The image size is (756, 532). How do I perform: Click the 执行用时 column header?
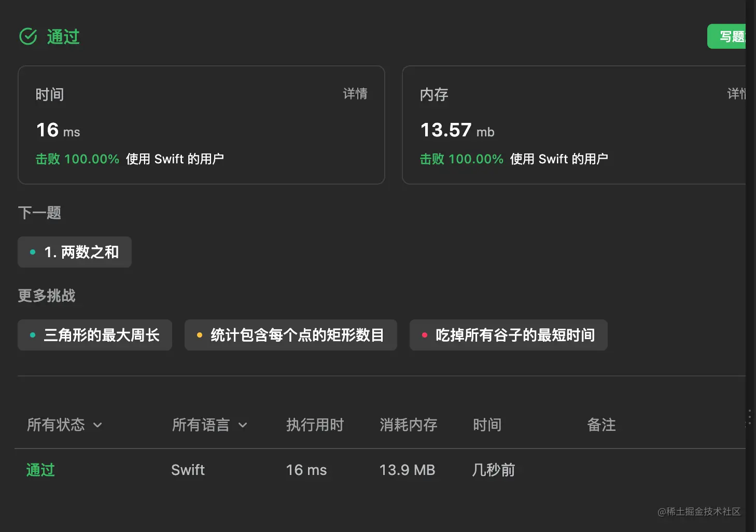pyautogui.click(x=315, y=425)
